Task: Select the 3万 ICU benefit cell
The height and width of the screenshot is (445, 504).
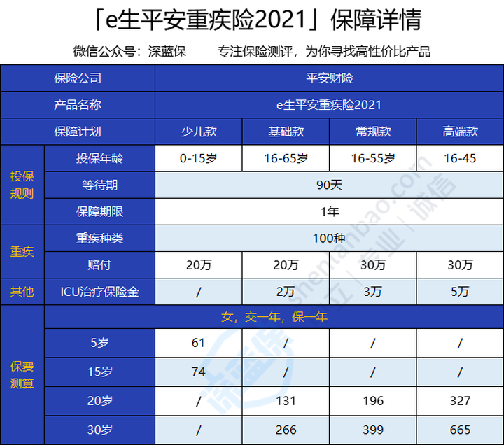Action: click(x=373, y=291)
